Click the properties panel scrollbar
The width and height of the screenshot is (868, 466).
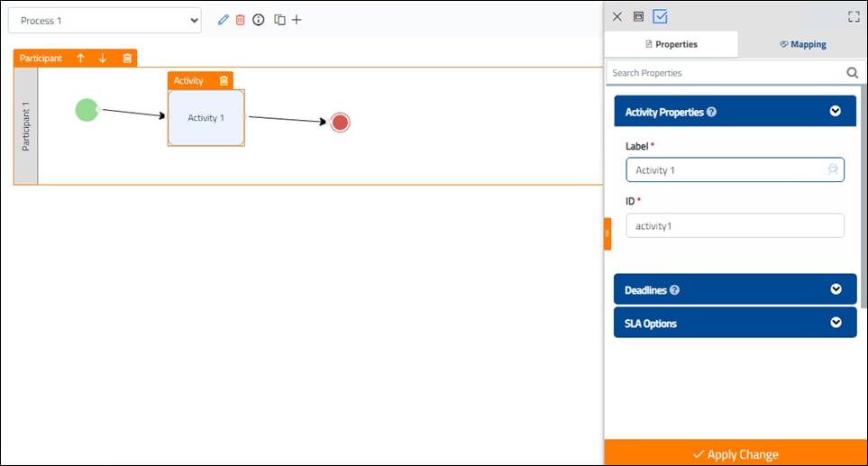[x=863, y=196]
